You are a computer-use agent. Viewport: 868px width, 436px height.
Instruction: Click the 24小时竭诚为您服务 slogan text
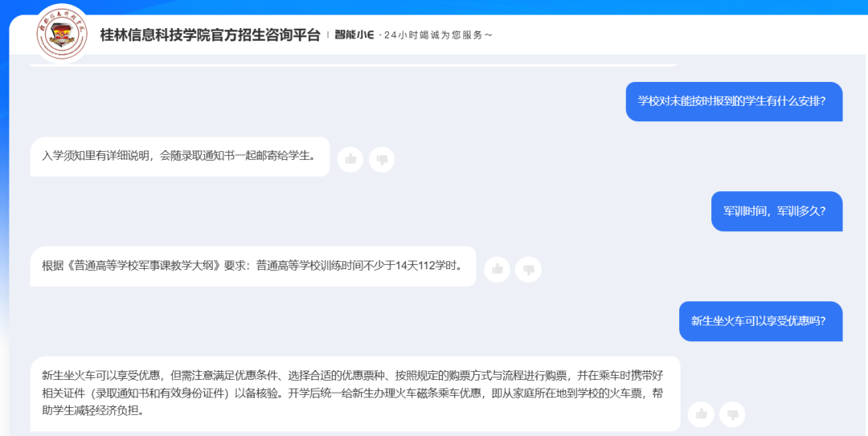[x=438, y=35]
